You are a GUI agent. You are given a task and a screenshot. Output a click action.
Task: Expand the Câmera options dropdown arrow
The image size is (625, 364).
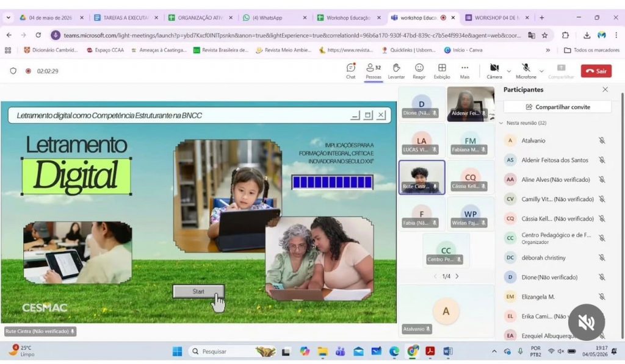click(x=508, y=71)
